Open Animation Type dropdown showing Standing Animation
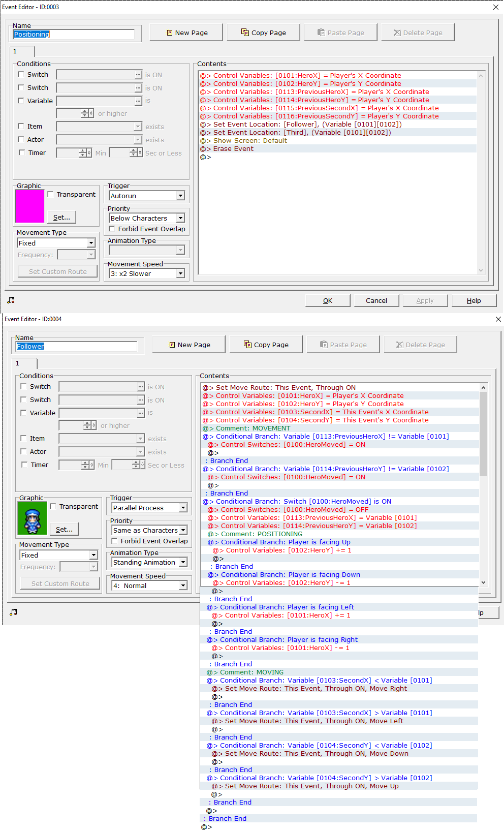 coord(149,562)
